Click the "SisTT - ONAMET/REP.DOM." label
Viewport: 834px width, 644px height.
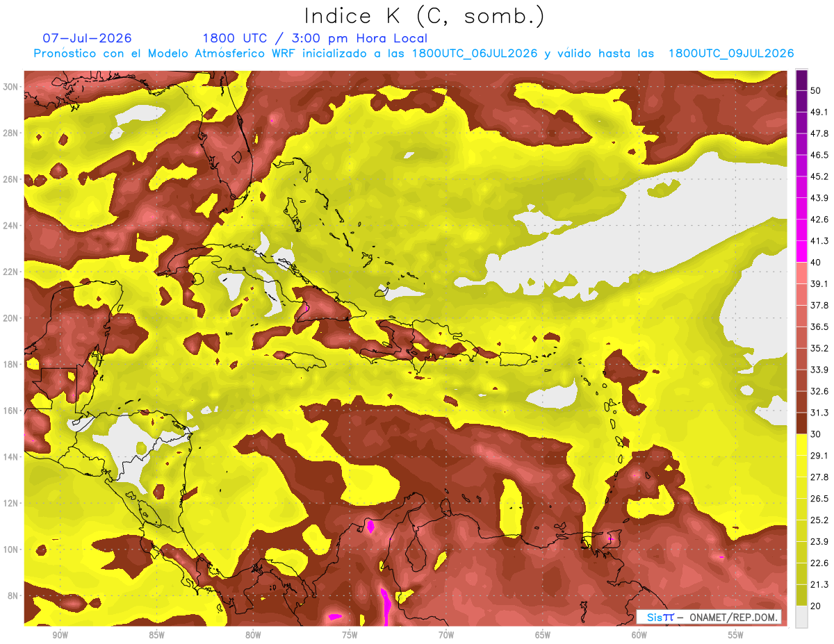[x=708, y=617]
